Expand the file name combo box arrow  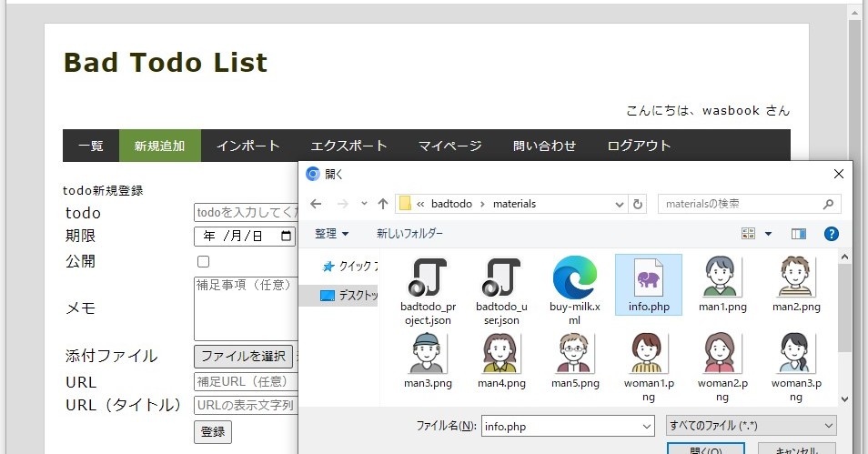click(x=646, y=426)
